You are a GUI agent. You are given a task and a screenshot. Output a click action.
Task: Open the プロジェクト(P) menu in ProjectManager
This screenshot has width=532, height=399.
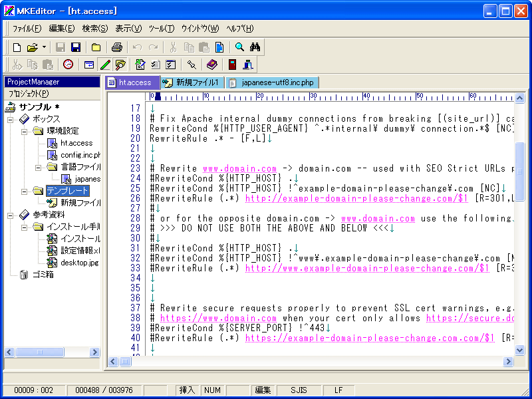point(29,94)
